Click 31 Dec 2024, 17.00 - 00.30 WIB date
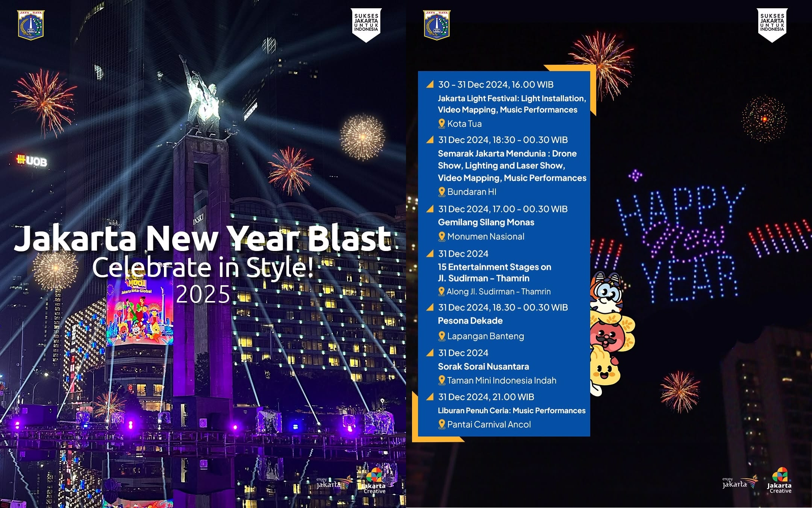 click(x=503, y=209)
